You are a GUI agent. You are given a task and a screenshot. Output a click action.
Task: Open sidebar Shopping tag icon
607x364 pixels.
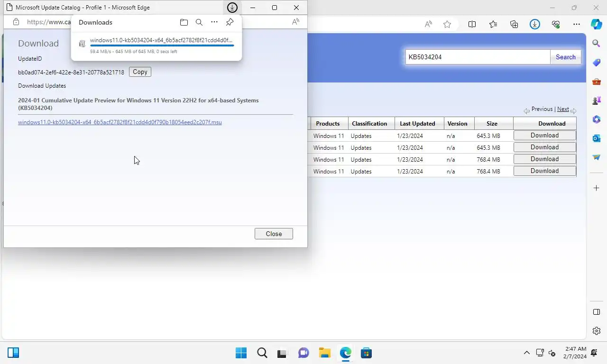(x=597, y=63)
